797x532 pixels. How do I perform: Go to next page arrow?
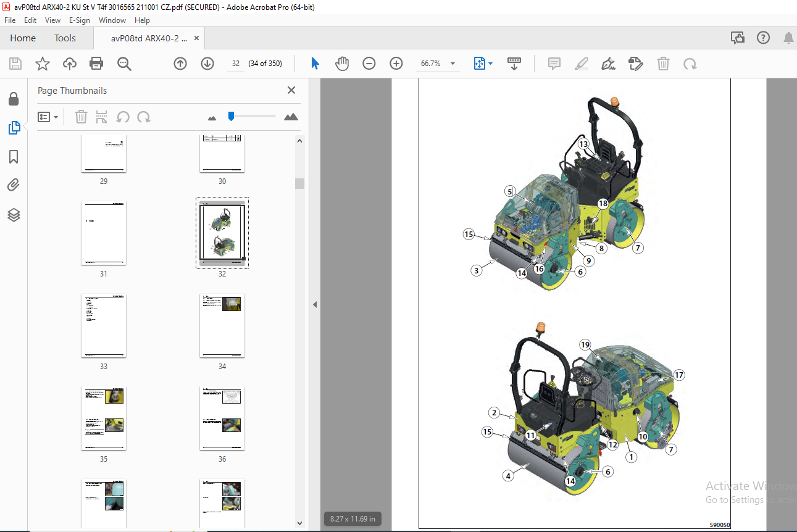[x=207, y=64]
